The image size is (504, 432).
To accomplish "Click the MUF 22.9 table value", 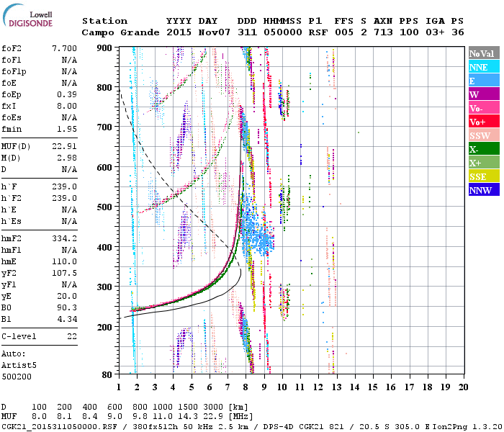I will tap(213, 416).
